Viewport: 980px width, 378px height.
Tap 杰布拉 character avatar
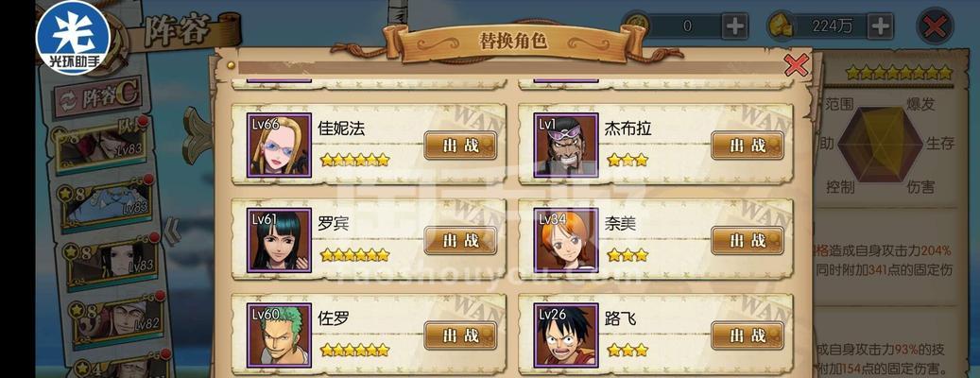coord(566,145)
